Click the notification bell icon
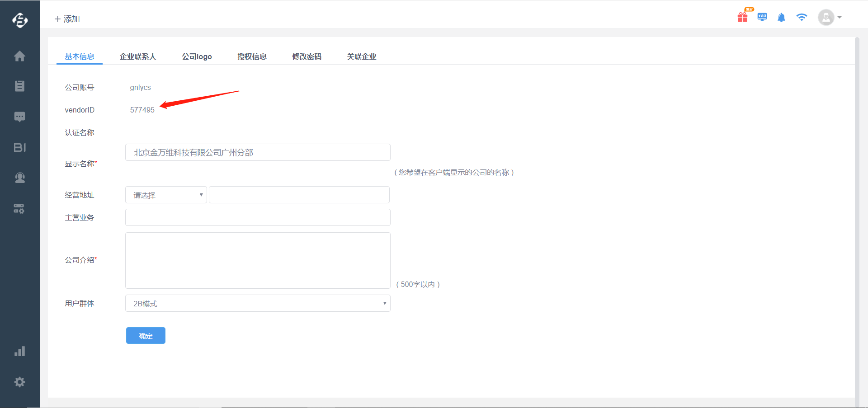This screenshot has width=868, height=408. [781, 18]
